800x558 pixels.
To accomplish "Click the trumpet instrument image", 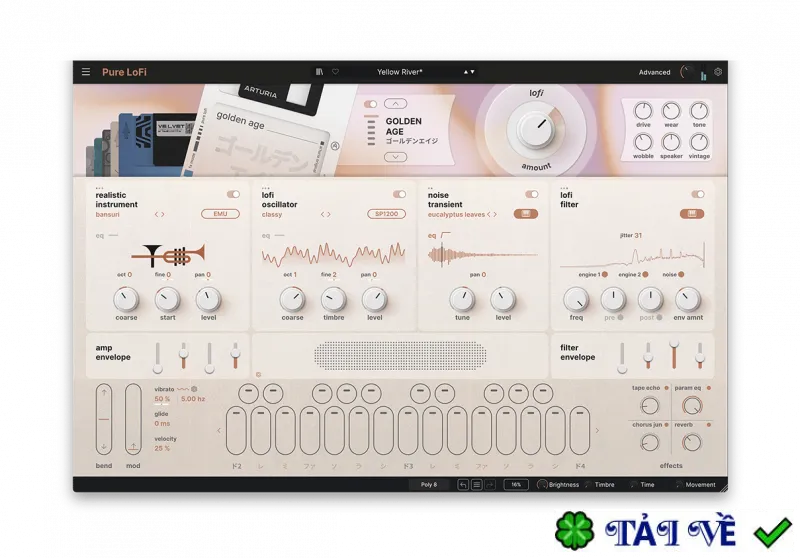I will (x=169, y=255).
